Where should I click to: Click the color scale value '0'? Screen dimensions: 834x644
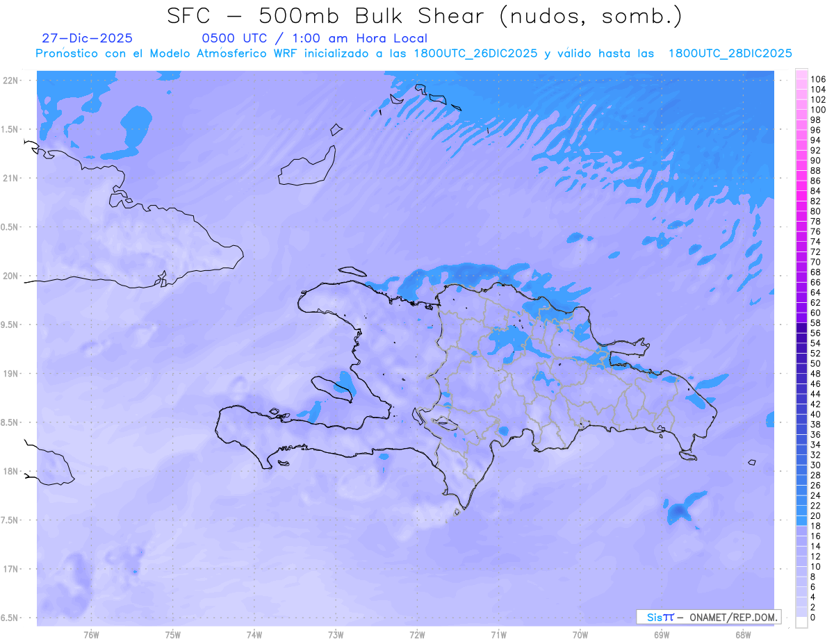click(813, 618)
